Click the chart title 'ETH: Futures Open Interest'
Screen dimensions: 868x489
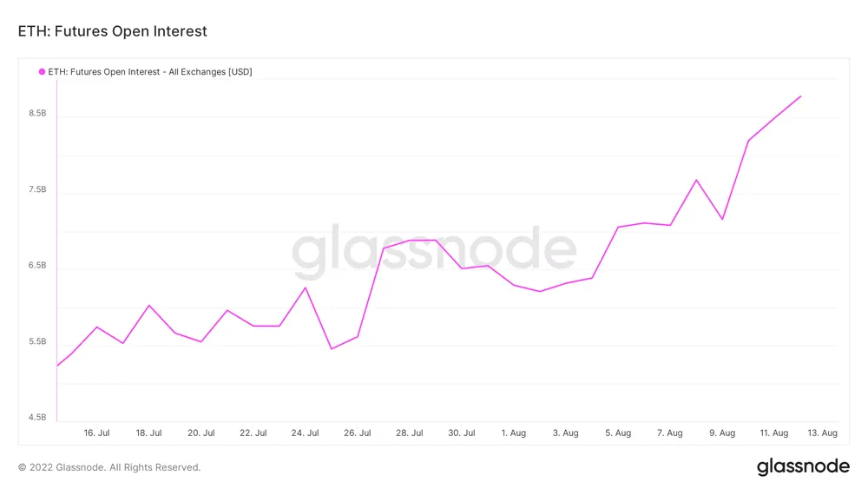tap(113, 32)
